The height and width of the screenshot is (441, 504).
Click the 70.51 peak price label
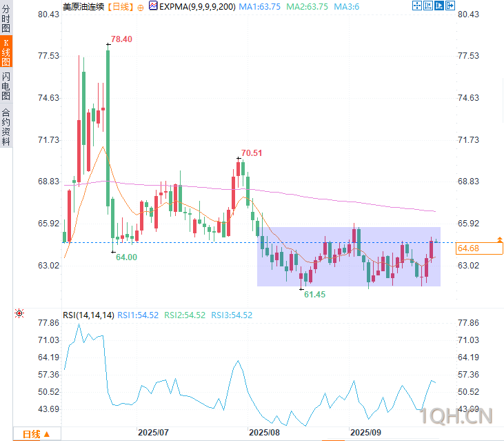pyautogui.click(x=252, y=153)
